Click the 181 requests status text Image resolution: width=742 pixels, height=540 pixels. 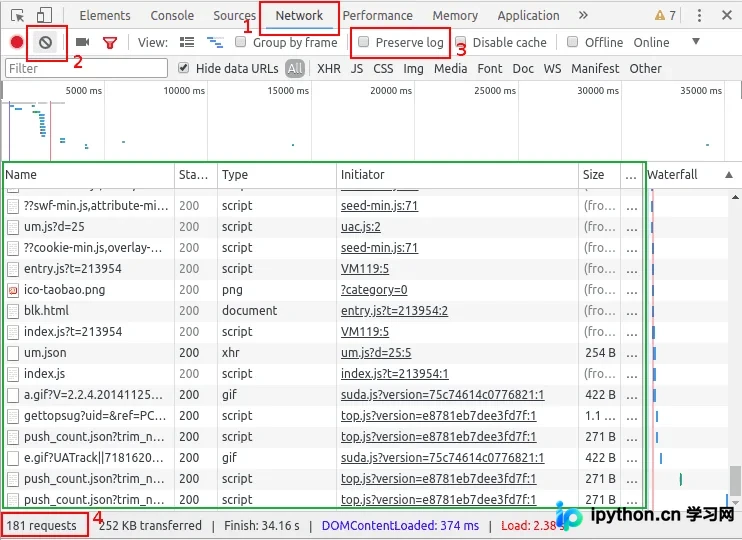42,525
